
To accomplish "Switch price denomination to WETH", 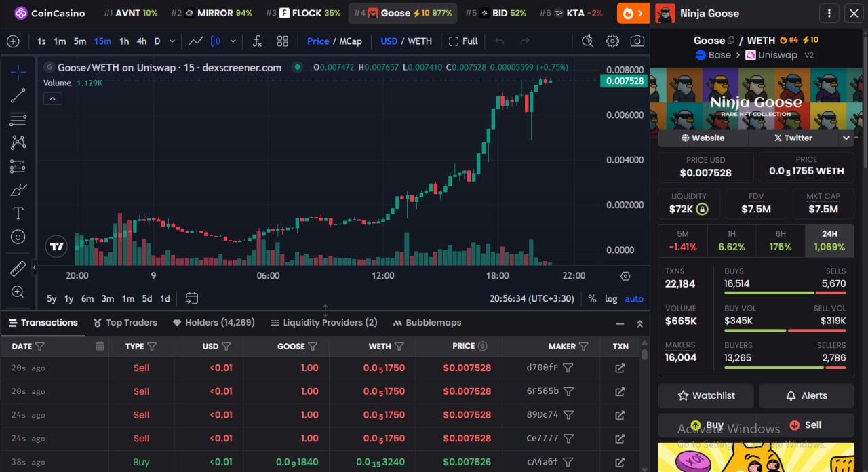I will pos(420,41).
